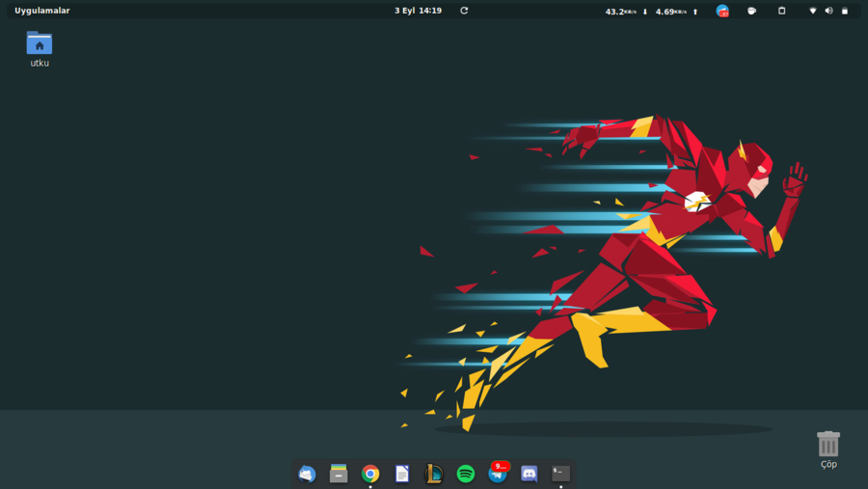Open the clock and calendar menu

click(x=418, y=11)
